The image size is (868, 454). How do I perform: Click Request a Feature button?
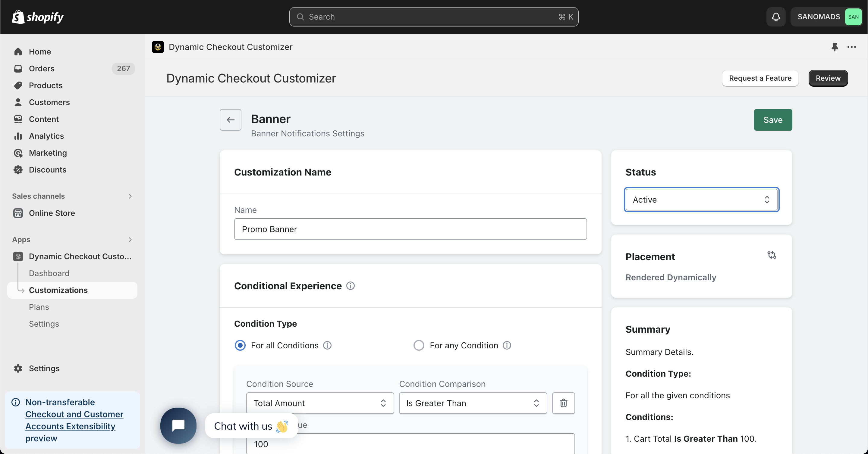point(760,78)
